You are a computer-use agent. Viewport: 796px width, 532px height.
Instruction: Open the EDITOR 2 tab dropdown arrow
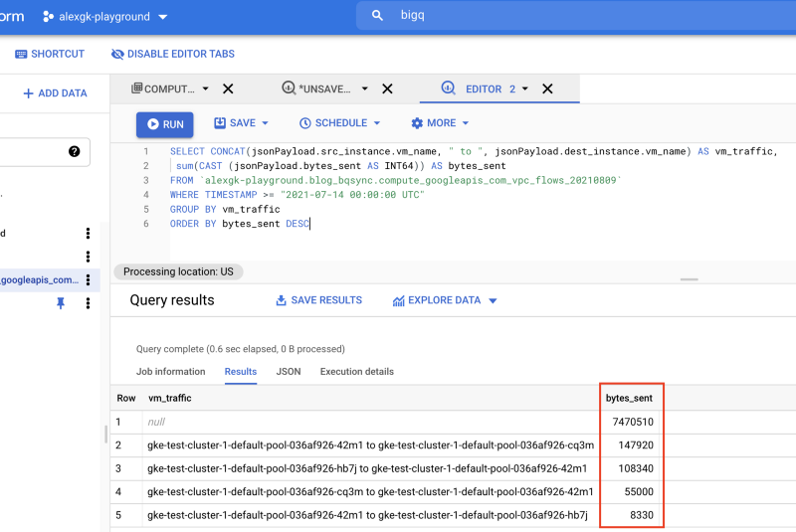[x=525, y=89]
